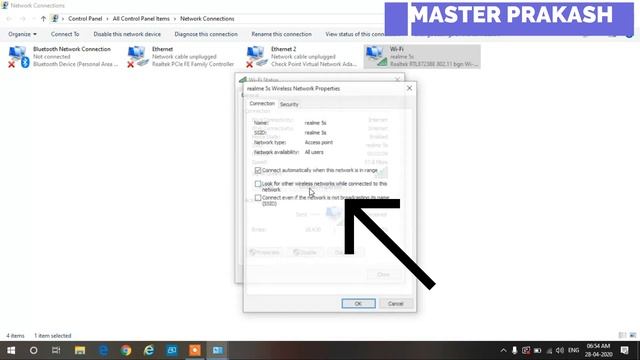The image size is (640, 360).
Task: Toggle Connect automatically when network in range
Action: (x=258, y=170)
